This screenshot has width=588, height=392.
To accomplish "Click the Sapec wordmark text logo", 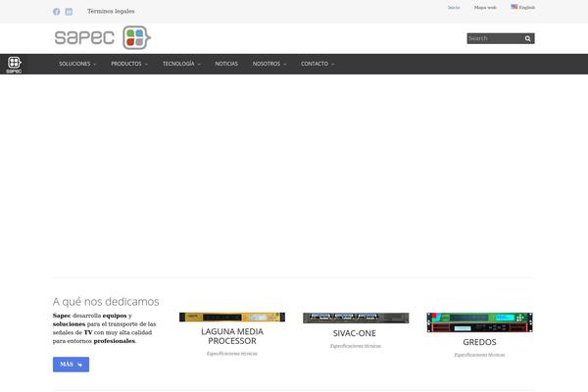I will [84, 37].
